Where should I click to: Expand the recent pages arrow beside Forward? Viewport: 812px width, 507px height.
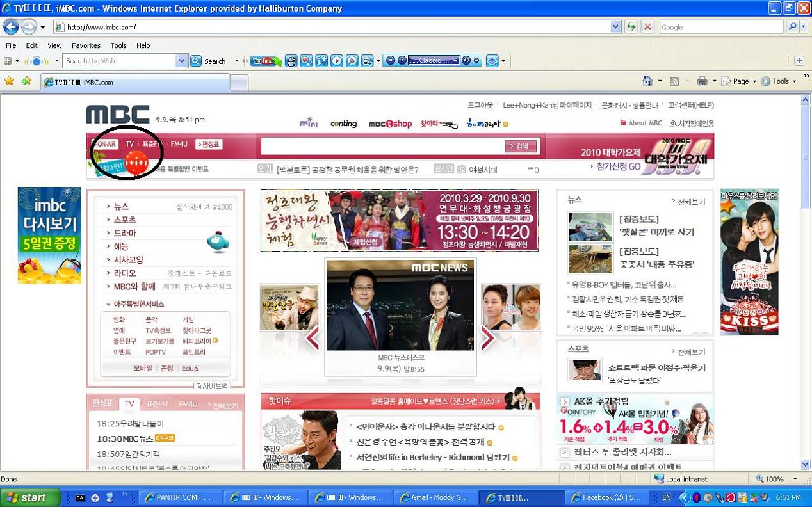coord(43,28)
